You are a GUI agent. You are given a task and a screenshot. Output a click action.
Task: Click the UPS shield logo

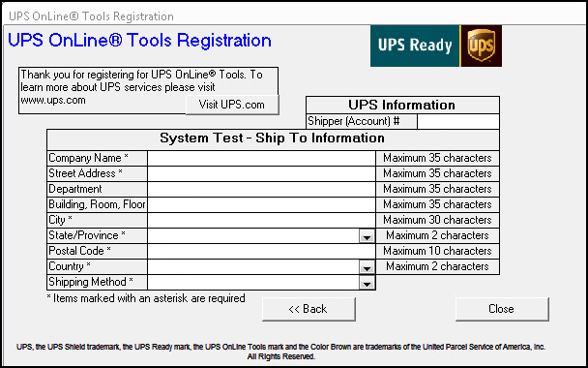click(x=481, y=46)
